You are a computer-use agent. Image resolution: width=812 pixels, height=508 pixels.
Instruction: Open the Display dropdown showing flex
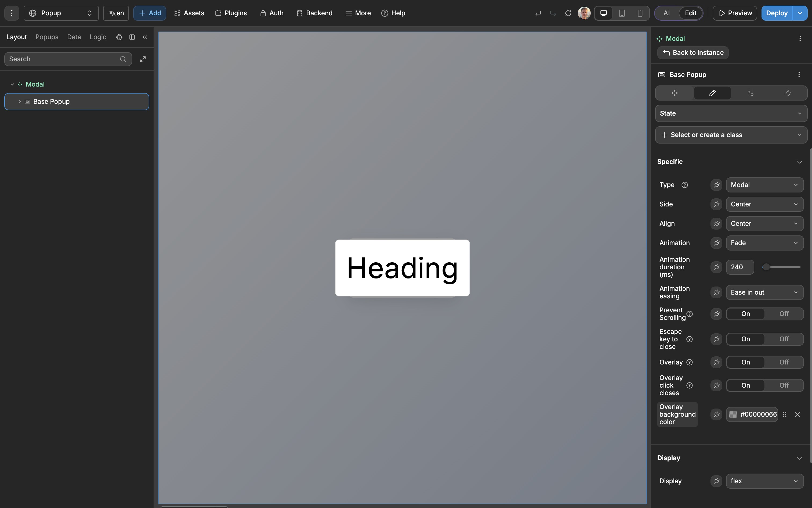tap(765, 481)
